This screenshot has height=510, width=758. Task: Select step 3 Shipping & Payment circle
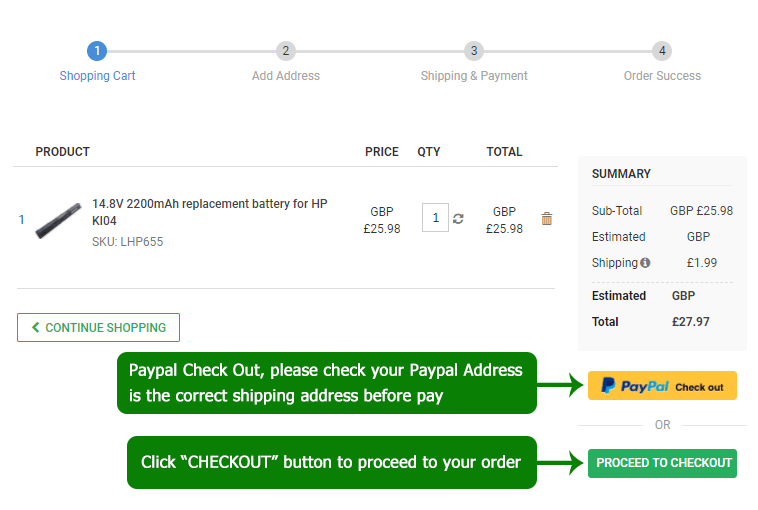click(x=474, y=51)
